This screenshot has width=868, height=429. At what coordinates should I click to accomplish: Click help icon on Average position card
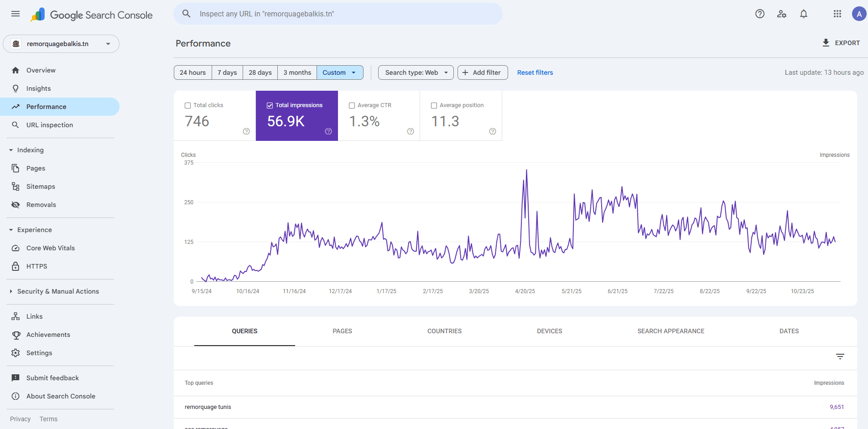[492, 131]
